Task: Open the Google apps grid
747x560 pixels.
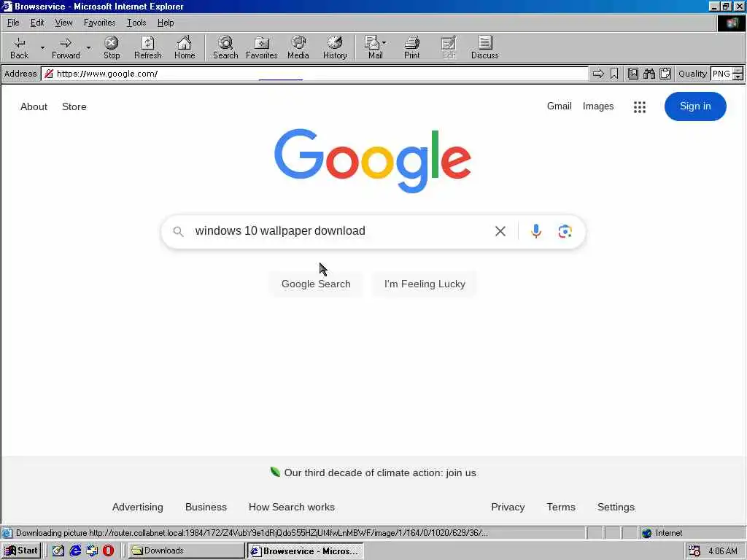Action: pos(640,106)
